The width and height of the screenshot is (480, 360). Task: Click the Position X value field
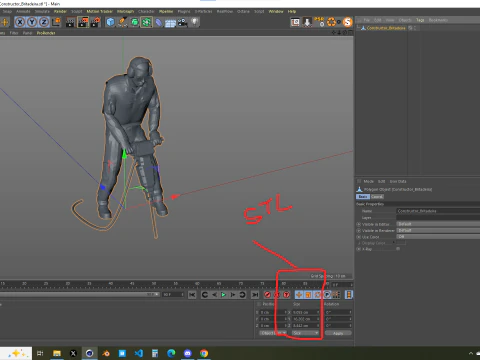pos(273,312)
